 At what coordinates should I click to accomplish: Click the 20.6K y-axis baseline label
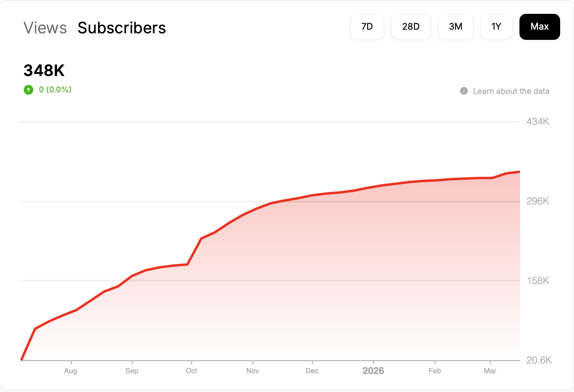tap(539, 360)
